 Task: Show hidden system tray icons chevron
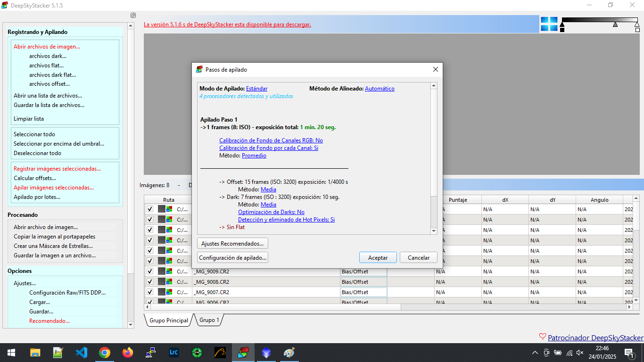[x=535, y=353]
